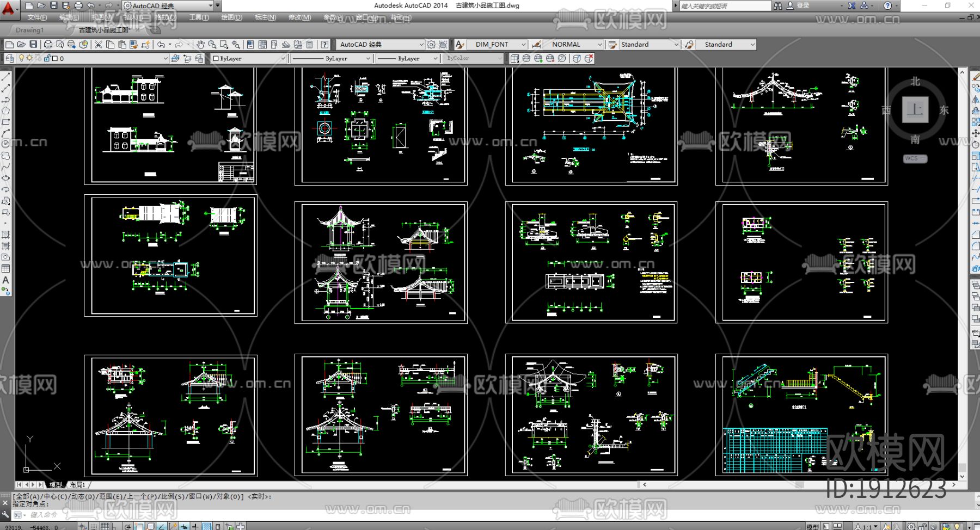
Task: Open the 工具(T) menu
Action: [199, 17]
